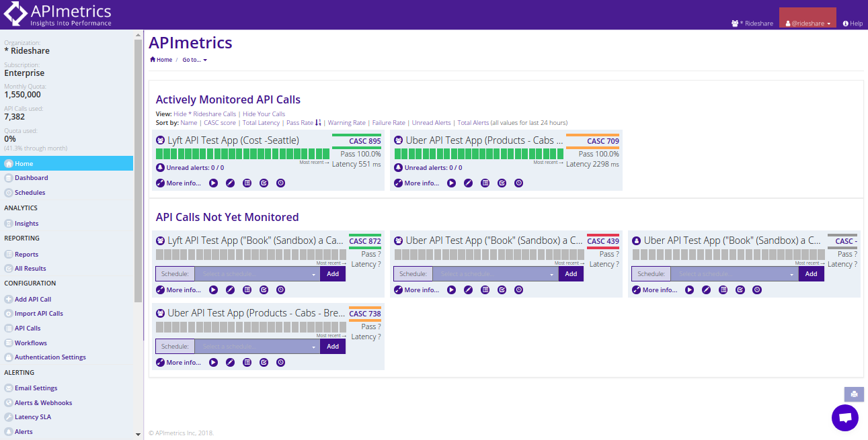Open schedule dropdown on 'CASC -' Uber card
The height and width of the screenshot is (440, 868).
point(733,274)
